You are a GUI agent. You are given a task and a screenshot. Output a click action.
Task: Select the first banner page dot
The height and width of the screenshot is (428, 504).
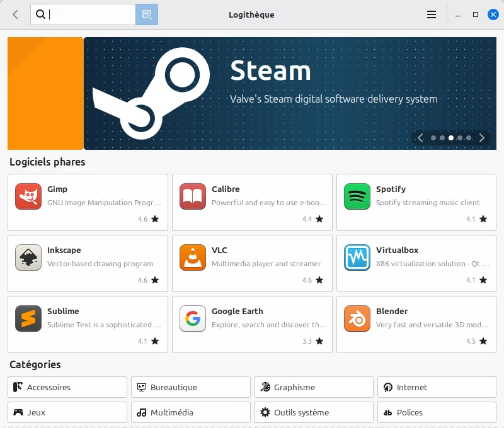(x=433, y=138)
